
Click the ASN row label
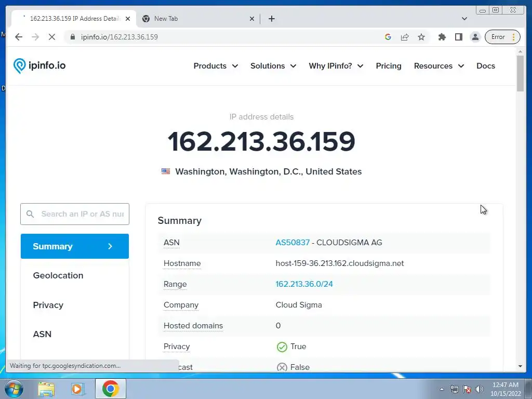(171, 243)
